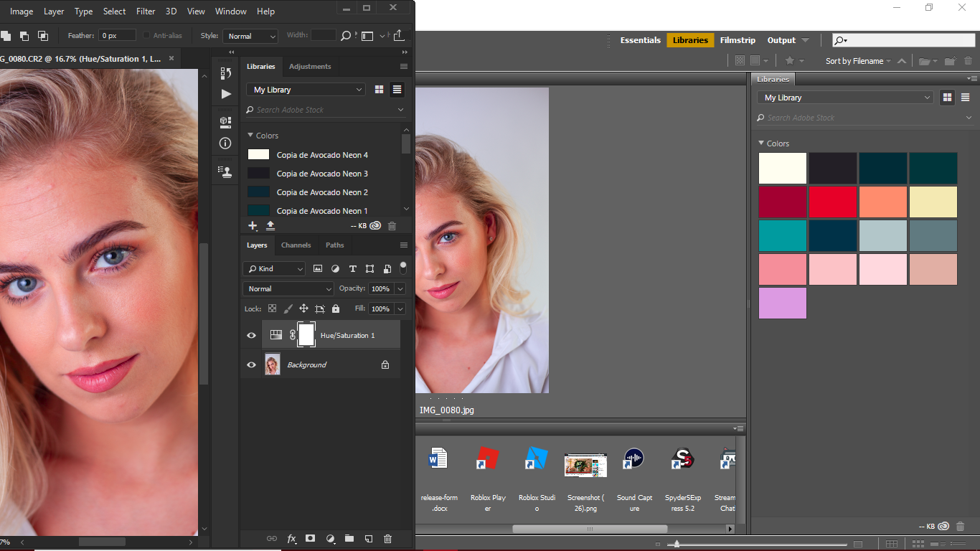Open the Kind layer filter dropdown
This screenshot has width=980, height=551.
pos(274,268)
